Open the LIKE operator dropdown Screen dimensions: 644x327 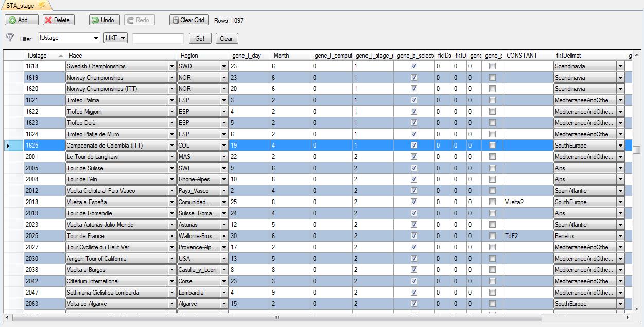pos(124,38)
